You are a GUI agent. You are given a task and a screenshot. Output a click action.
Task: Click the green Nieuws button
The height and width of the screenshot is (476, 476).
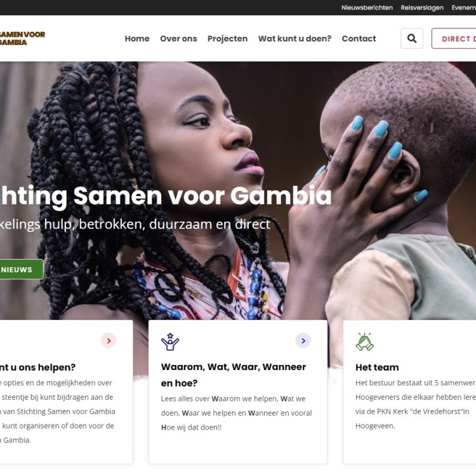coord(21,269)
